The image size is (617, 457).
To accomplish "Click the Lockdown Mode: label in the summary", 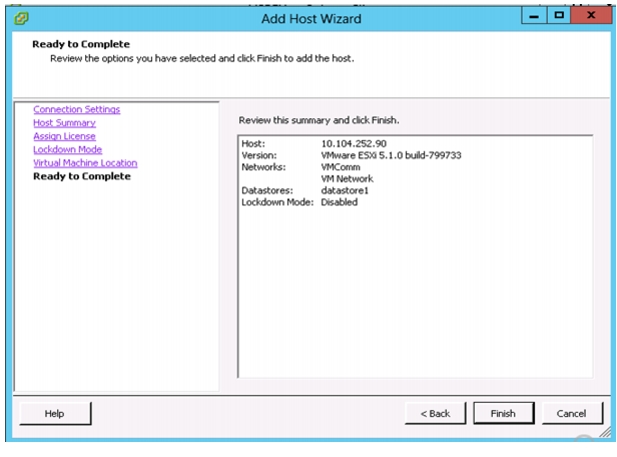I will coord(277,202).
